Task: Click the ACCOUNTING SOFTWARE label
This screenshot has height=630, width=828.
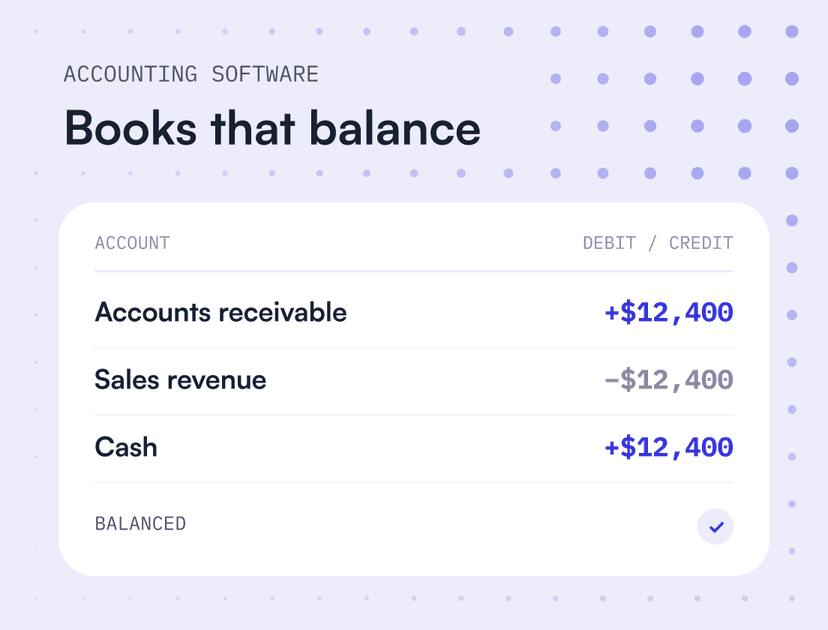Action: click(191, 74)
